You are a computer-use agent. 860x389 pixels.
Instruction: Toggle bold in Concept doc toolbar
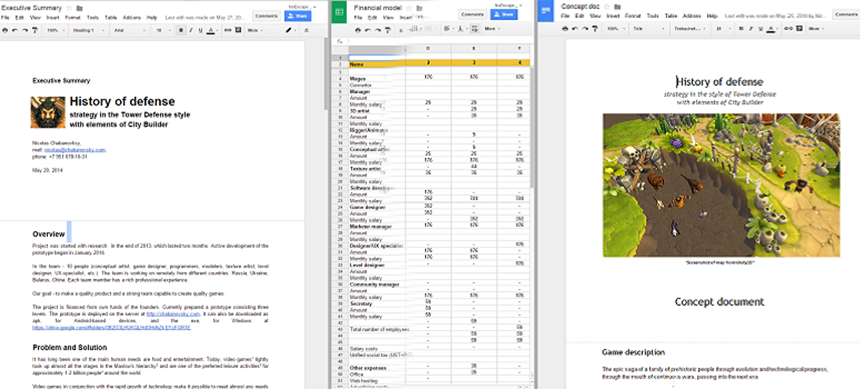tap(741, 29)
